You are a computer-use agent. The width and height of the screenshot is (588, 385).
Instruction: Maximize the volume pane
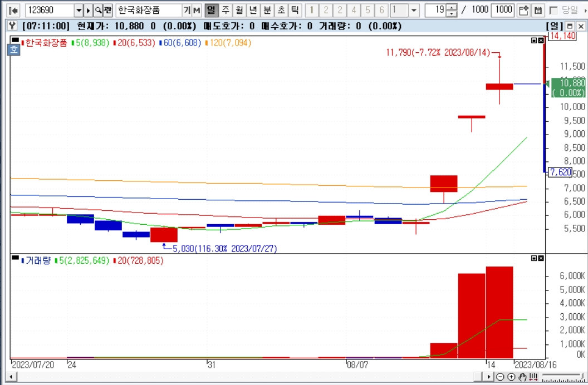(535, 258)
